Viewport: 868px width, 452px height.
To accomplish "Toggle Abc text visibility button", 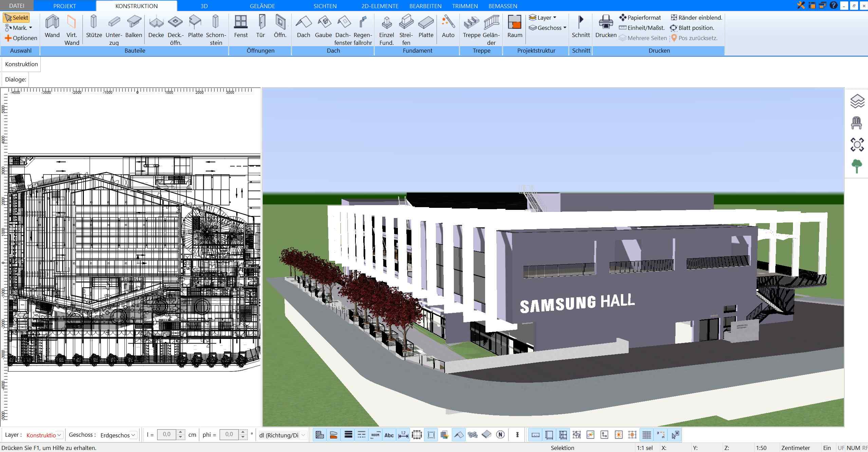I will (x=389, y=435).
